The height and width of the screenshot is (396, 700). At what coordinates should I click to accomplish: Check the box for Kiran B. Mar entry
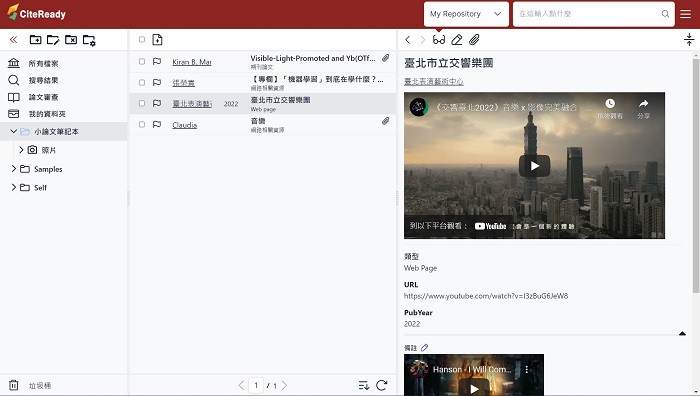pyautogui.click(x=142, y=62)
